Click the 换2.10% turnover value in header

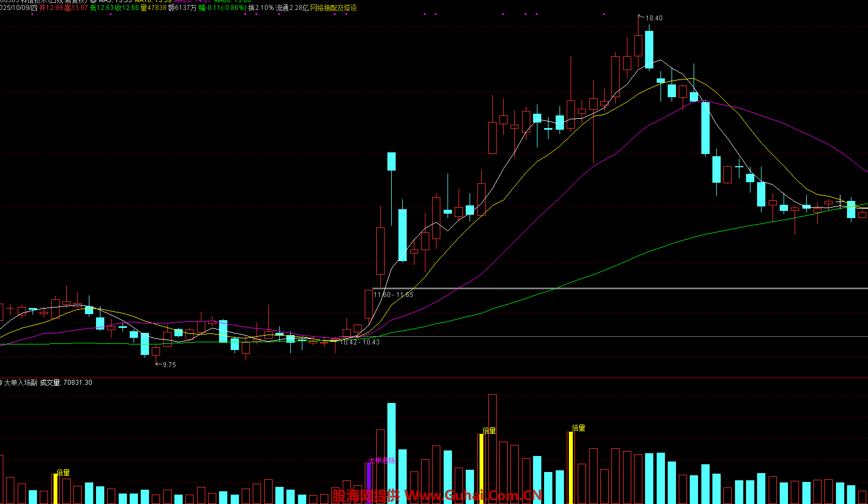(x=260, y=8)
